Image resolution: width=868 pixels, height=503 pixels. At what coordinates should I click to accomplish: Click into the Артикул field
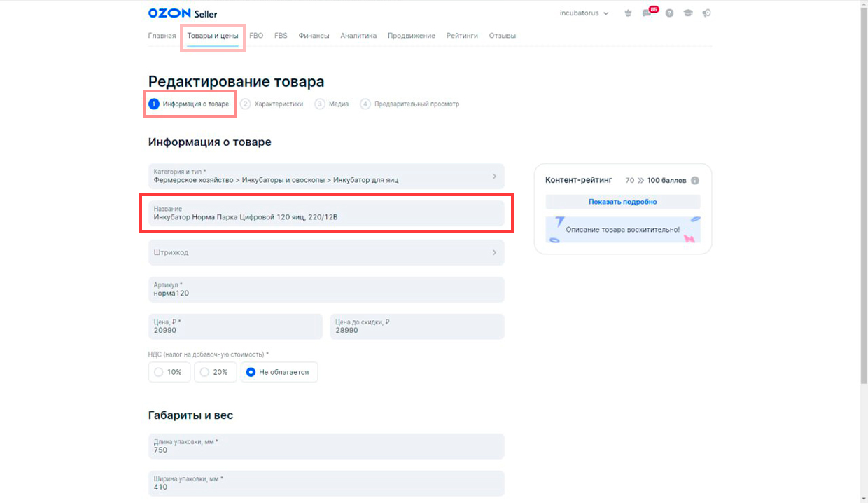pyautogui.click(x=326, y=289)
